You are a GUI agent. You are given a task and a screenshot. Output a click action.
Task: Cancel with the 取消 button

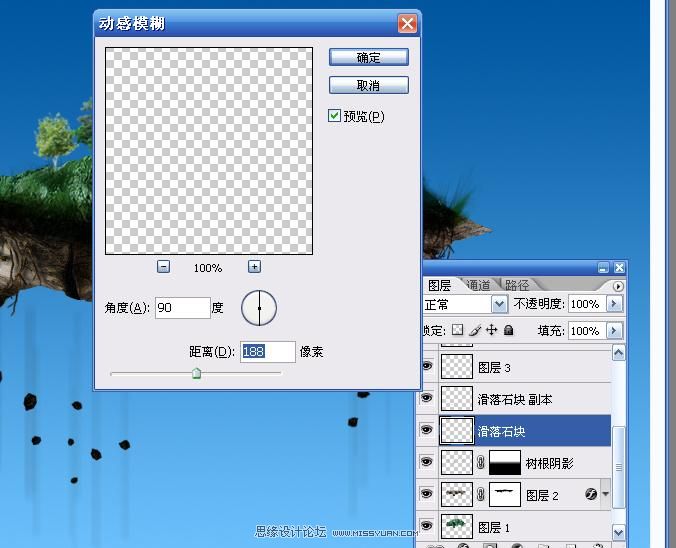pyautogui.click(x=369, y=85)
